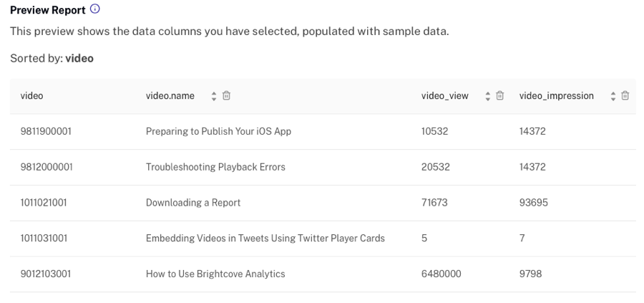This screenshot has height=303, width=644.
Task: Click Embedding Videos in Tweets row name
Action: pos(265,239)
